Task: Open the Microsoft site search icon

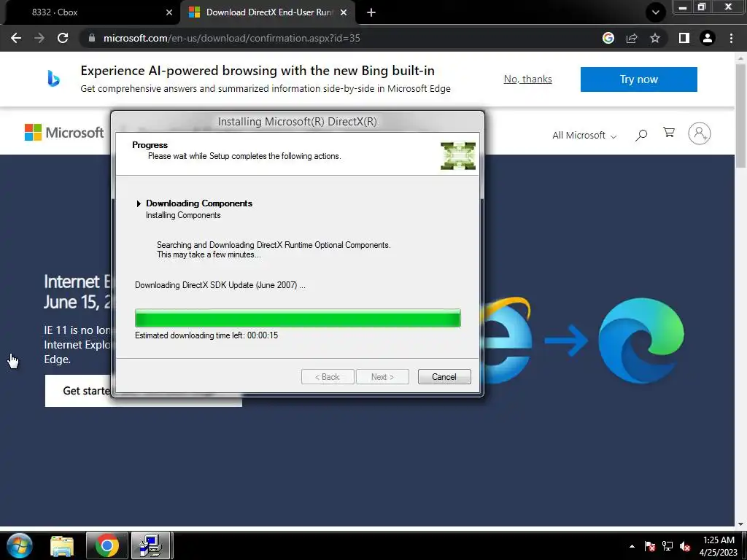Action: pos(641,135)
